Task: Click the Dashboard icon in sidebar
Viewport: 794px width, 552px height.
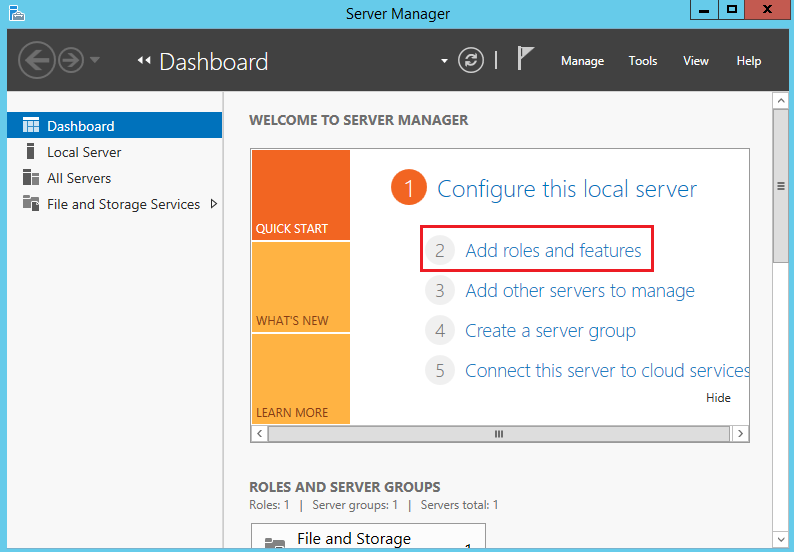Action: click(30, 126)
